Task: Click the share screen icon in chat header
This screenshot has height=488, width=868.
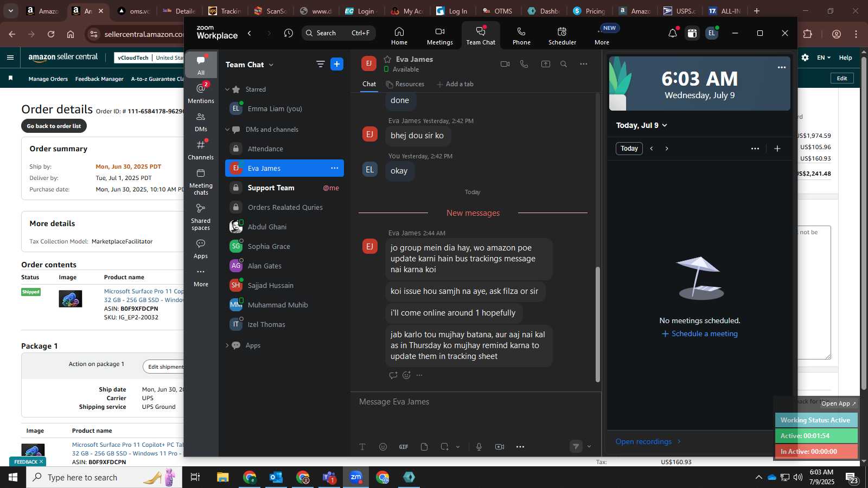Action: point(545,64)
